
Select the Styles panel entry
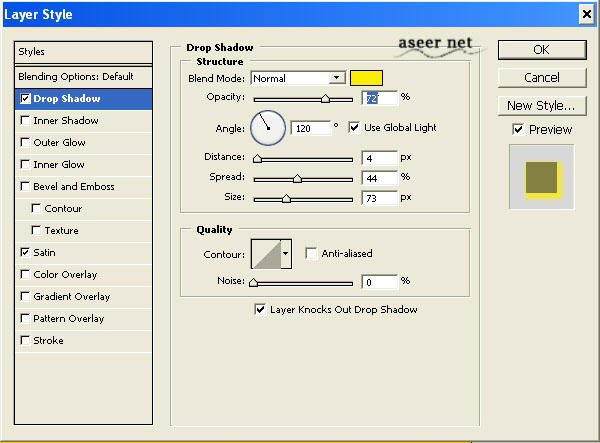pyautogui.click(x=83, y=52)
